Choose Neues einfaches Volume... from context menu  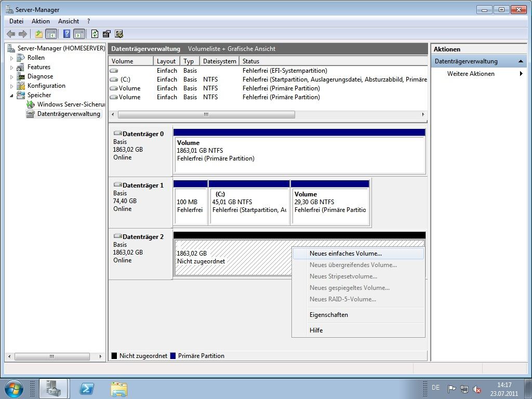click(x=358, y=254)
